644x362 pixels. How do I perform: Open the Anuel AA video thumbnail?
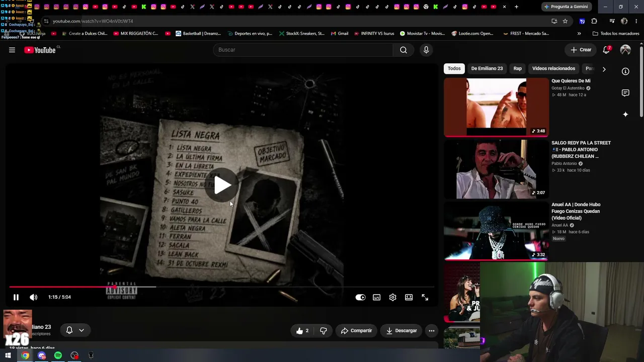496,231
